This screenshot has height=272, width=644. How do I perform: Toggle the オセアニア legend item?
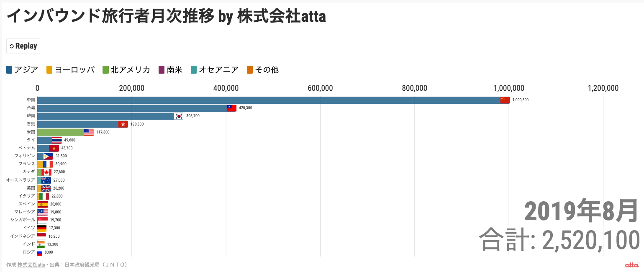[x=215, y=70]
